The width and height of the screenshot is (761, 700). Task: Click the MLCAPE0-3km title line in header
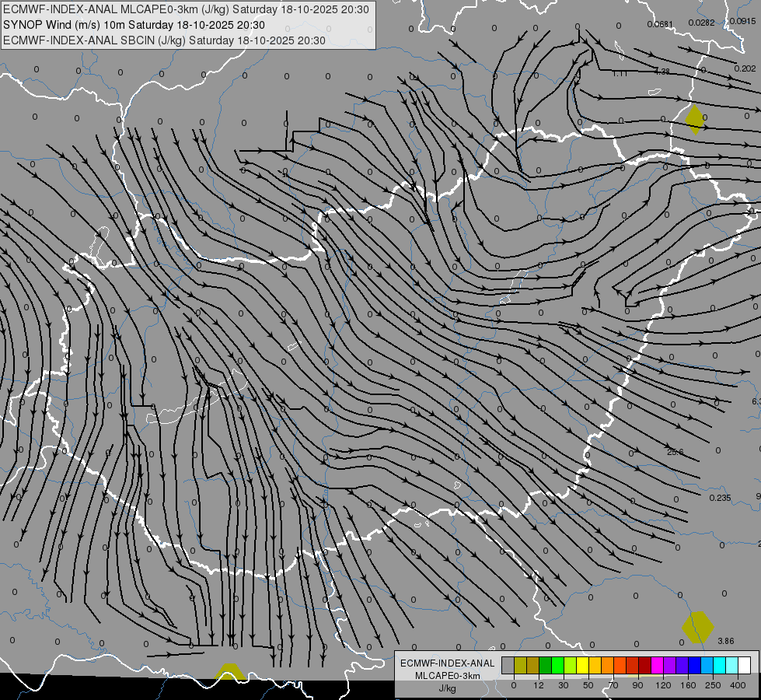[186, 9]
